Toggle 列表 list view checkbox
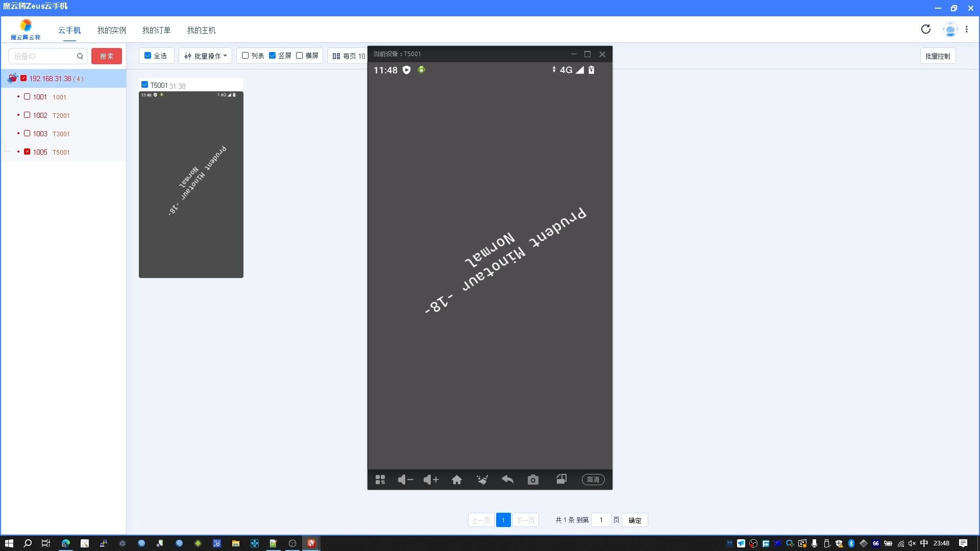 pos(246,56)
